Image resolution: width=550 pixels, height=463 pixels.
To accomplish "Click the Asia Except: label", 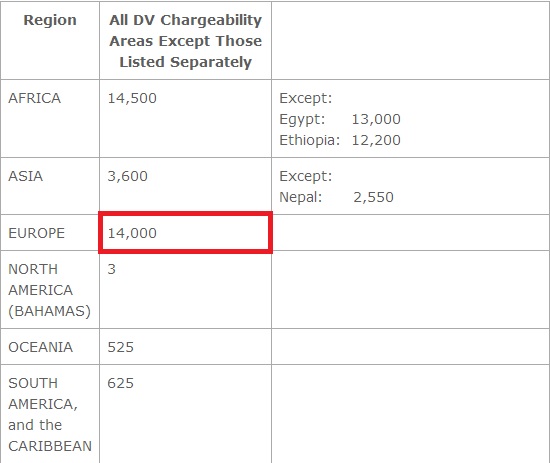I will pyautogui.click(x=306, y=176).
